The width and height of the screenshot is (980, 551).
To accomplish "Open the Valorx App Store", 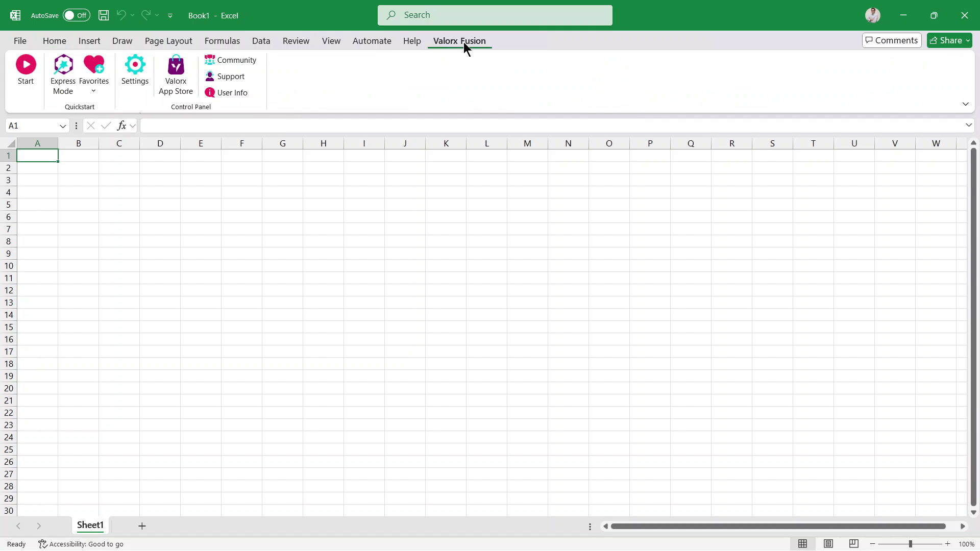I will pos(176,74).
